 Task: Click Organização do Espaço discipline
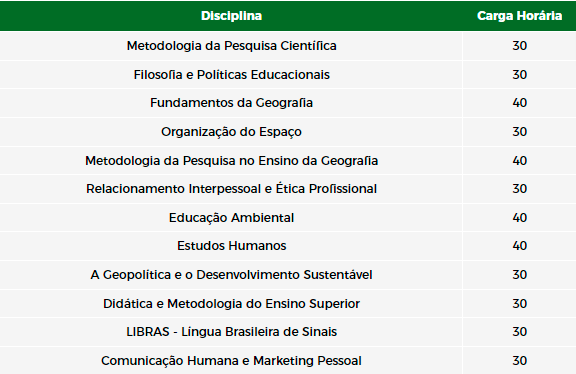tap(231, 132)
